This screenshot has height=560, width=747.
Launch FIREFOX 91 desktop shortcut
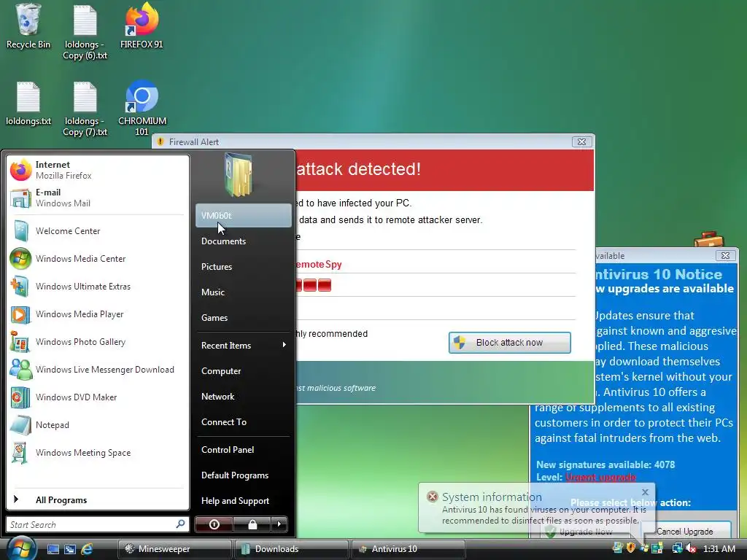pos(142,26)
